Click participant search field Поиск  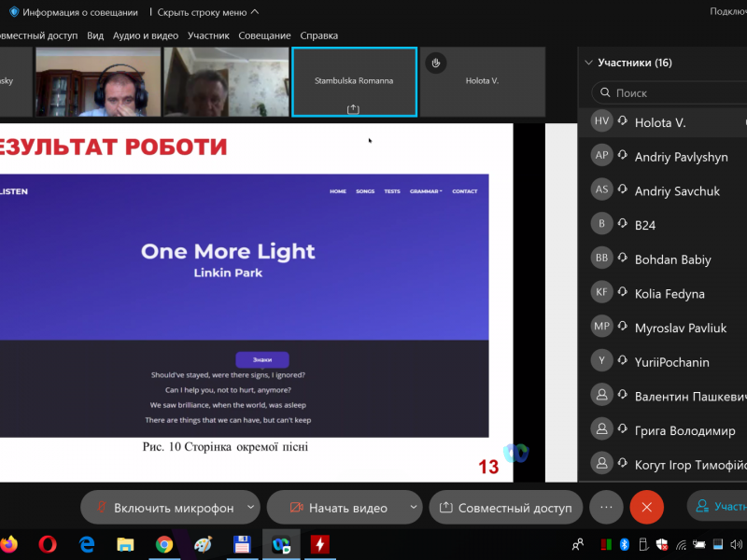(672, 93)
